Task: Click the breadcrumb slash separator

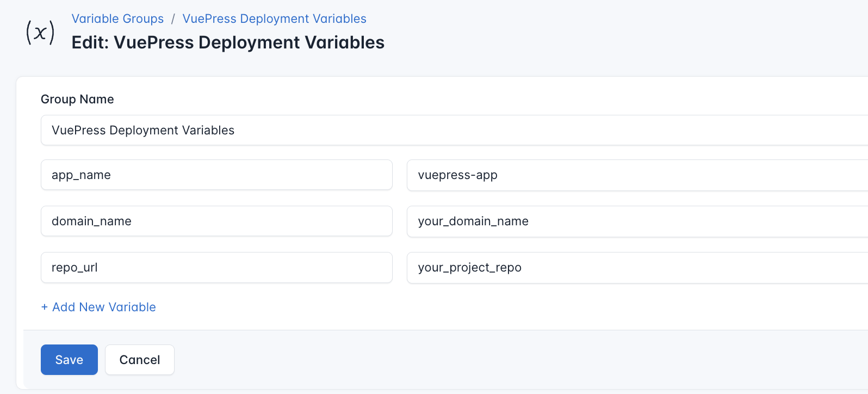Action: [173, 18]
